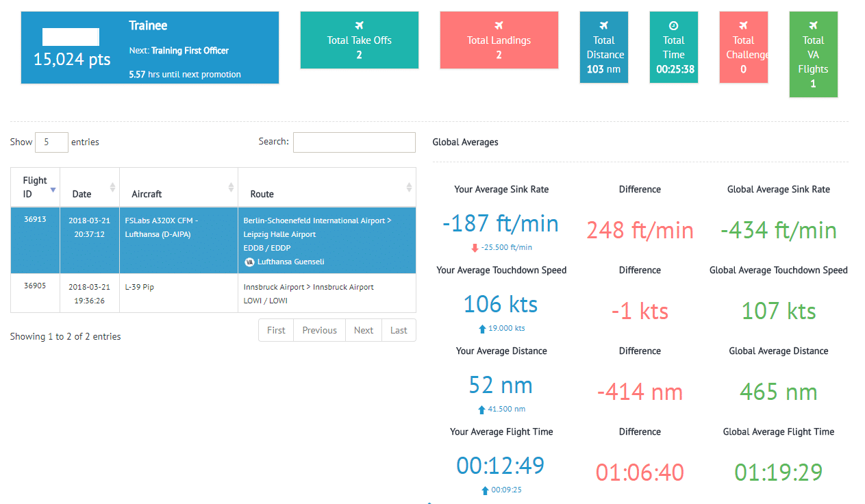Click the blue up arrow under touchdown speed
Image resolution: width=865 pixels, height=504 pixels.
click(x=482, y=329)
